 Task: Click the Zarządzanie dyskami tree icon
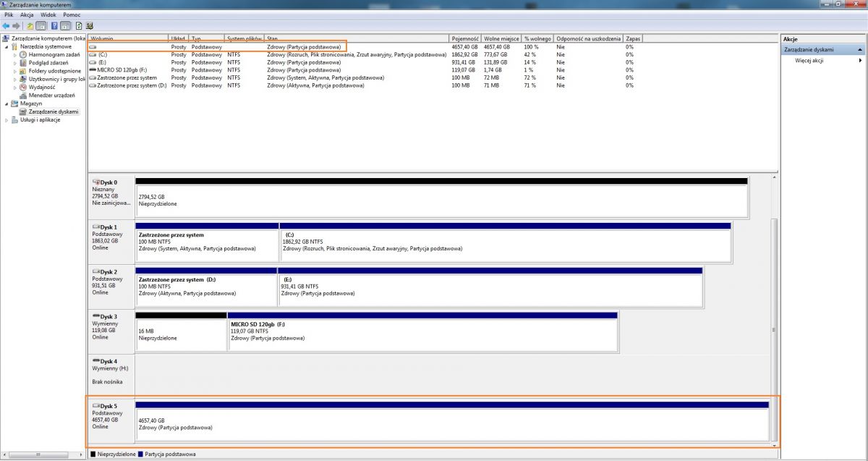24,111
